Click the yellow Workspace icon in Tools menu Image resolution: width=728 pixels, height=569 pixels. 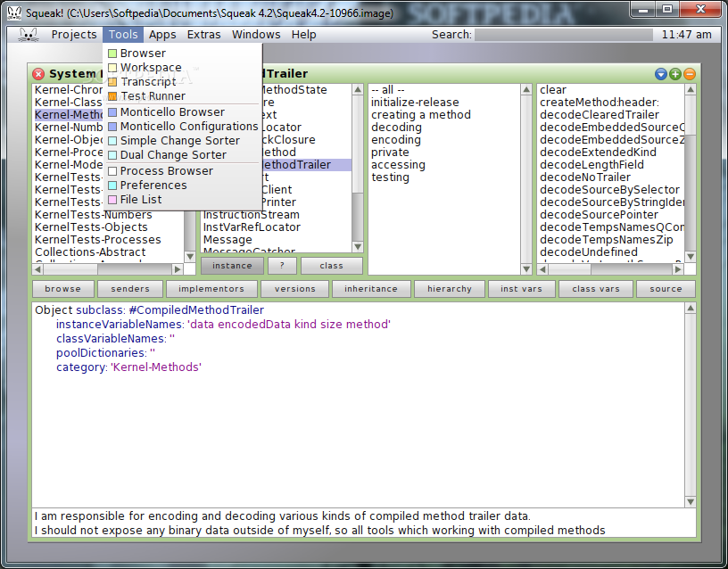(112, 68)
